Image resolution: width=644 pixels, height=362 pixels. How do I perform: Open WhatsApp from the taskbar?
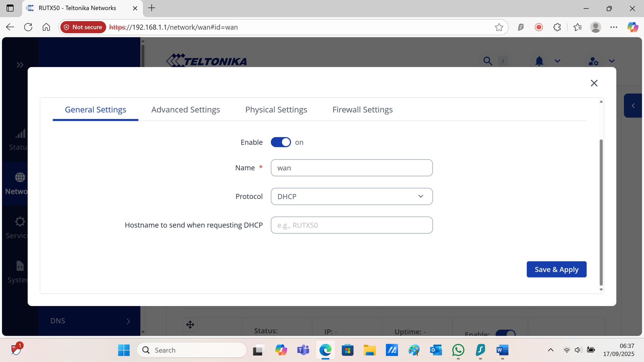(458, 350)
